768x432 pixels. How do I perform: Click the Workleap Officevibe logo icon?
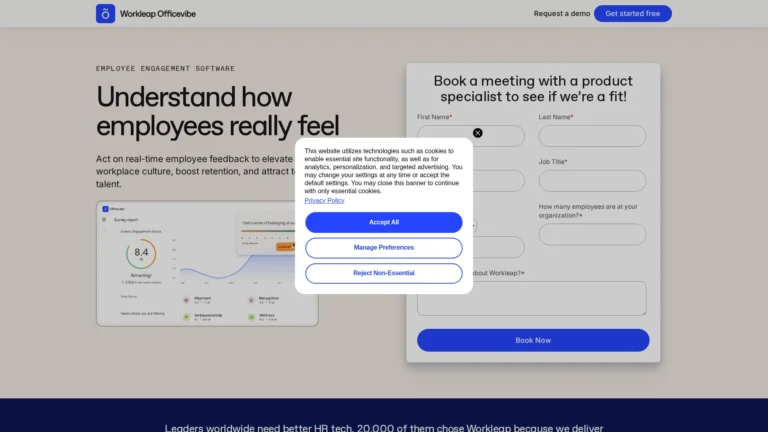point(106,13)
